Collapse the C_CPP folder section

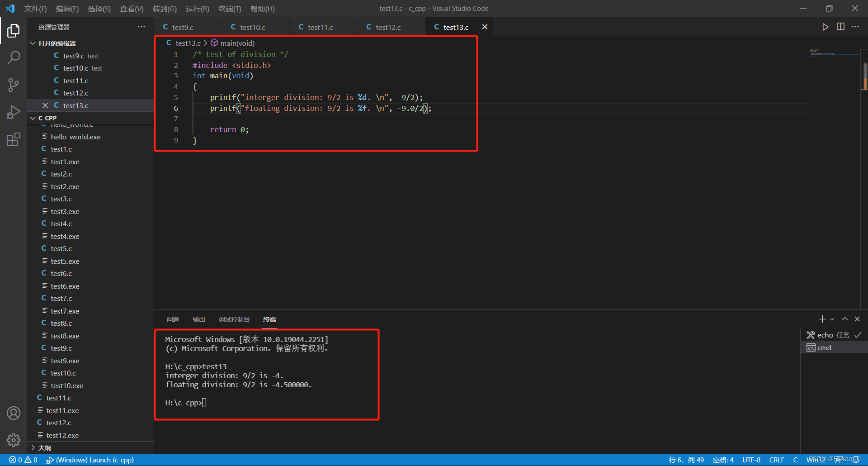coord(90,118)
